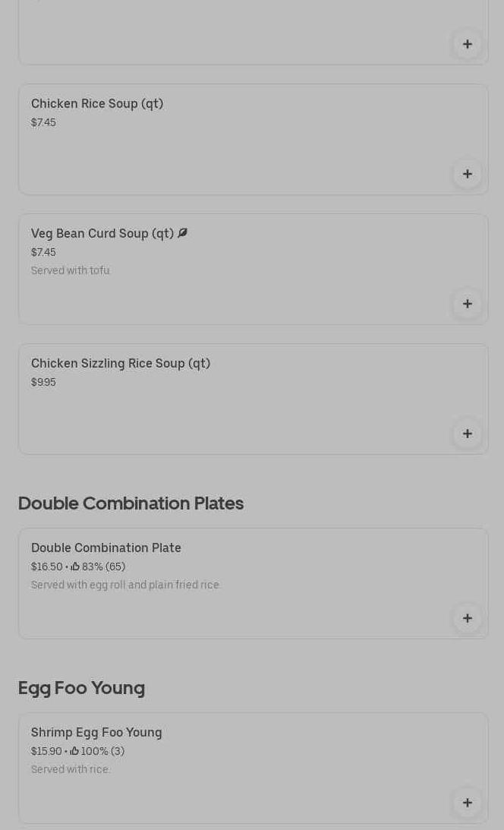Click the Double Combination Plates section heading
This screenshot has height=830, width=504.
click(x=131, y=503)
